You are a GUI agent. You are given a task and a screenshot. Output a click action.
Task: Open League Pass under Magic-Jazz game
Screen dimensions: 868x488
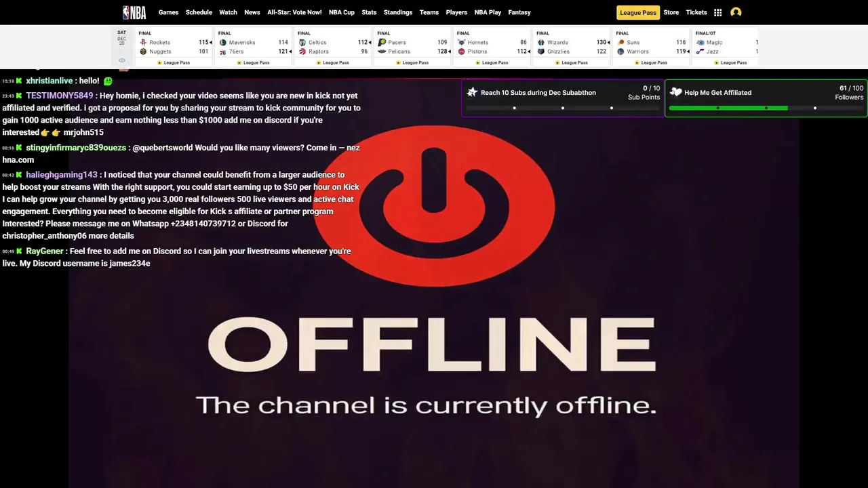pos(730,62)
